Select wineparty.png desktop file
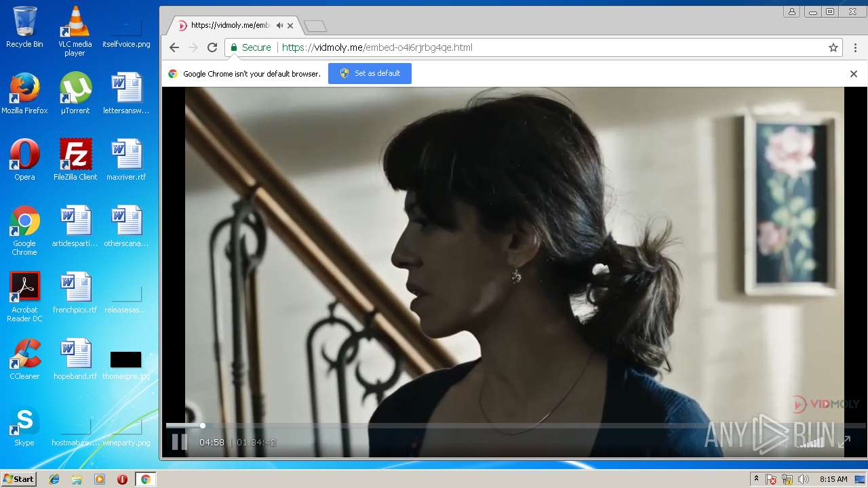 click(x=126, y=434)
